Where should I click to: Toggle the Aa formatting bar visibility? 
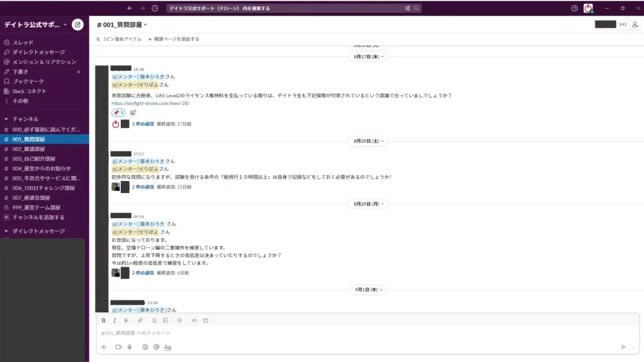(x=166, y=347)
